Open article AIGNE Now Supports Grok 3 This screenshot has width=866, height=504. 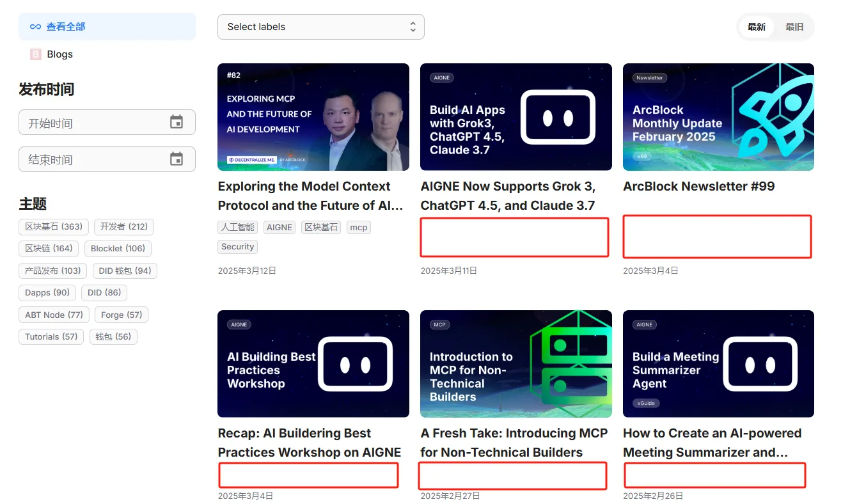point(508,196)
